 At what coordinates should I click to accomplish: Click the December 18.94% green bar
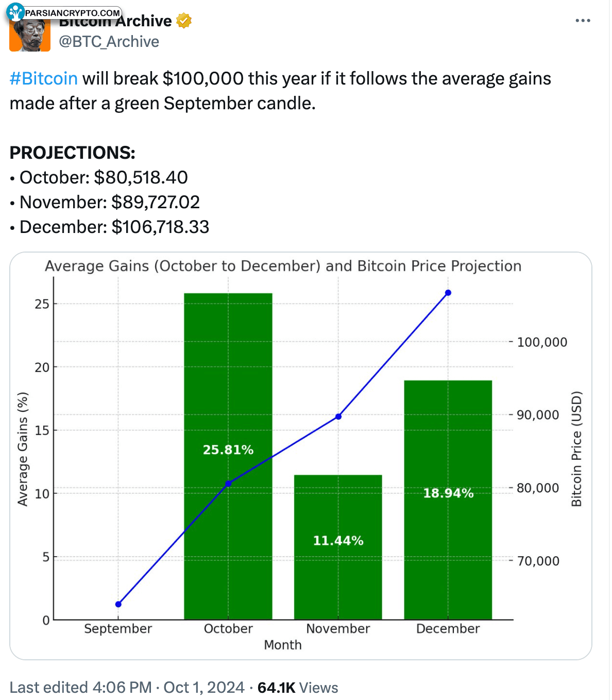pos(448,499)
